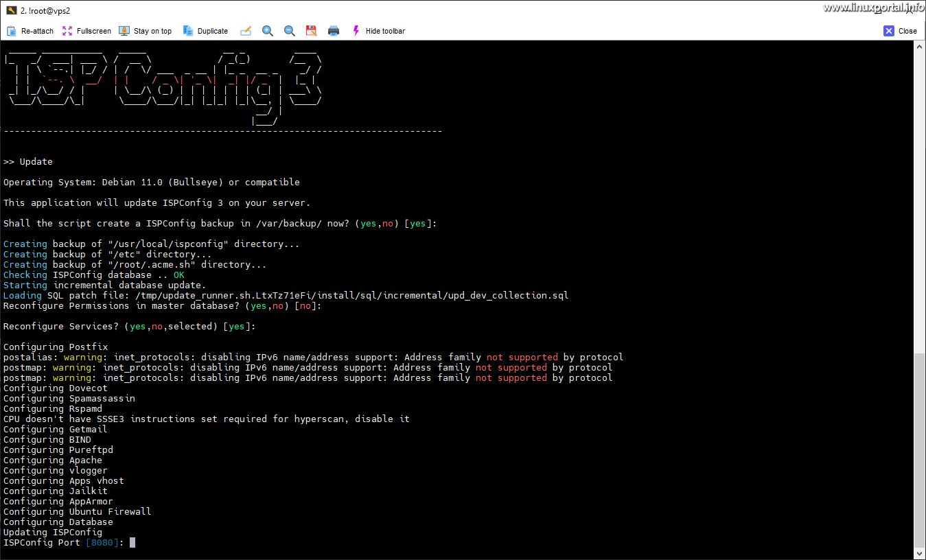Click the cursor after ISPConfig Port prompt
Viewport: 926px width, 560px height.
pyautogui.click(x=132, y=543)
